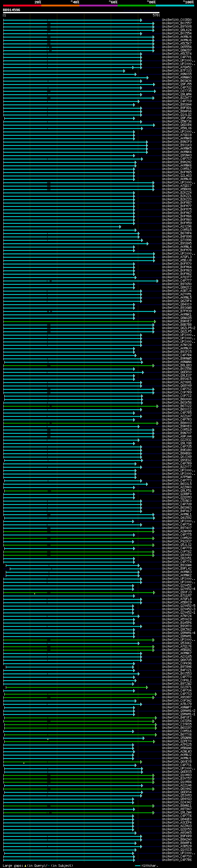Open the UniRef100_C5XNC0 entry

click(177, 501)
